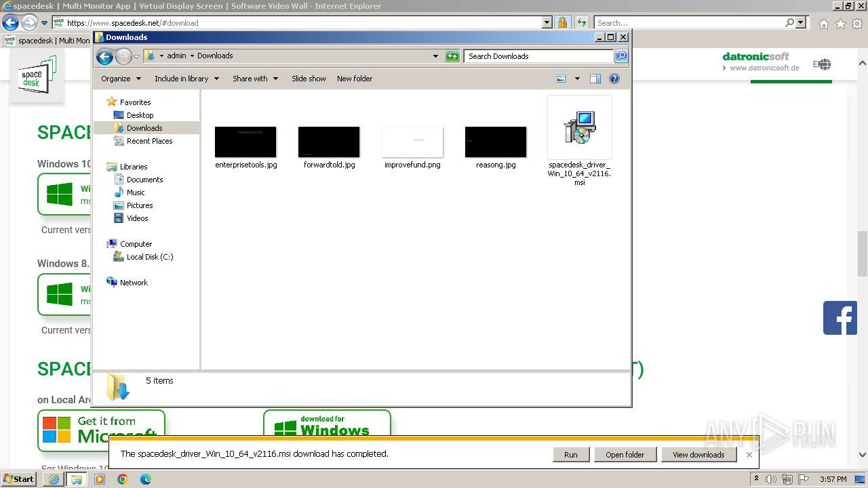Select the spacedesk driver msi installer icon
The height and width of the screenshot is (488, 868).
click(x=580, y=127)
